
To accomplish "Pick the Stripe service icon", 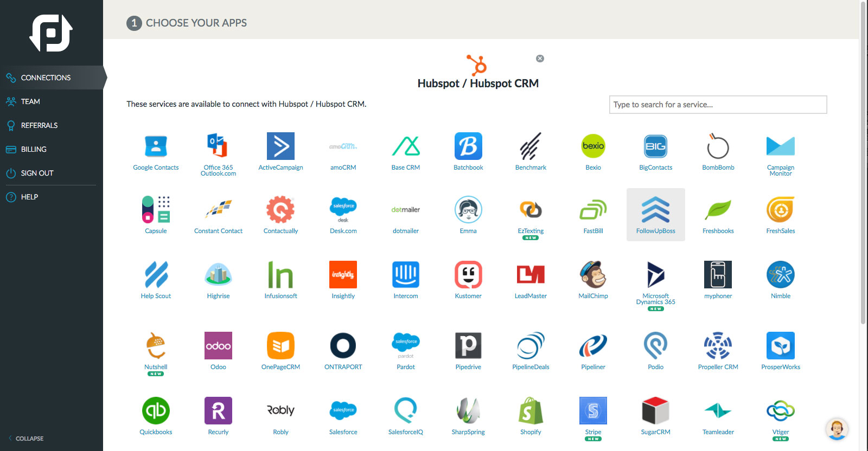I will pyautogui.click(x=593, y=411).
